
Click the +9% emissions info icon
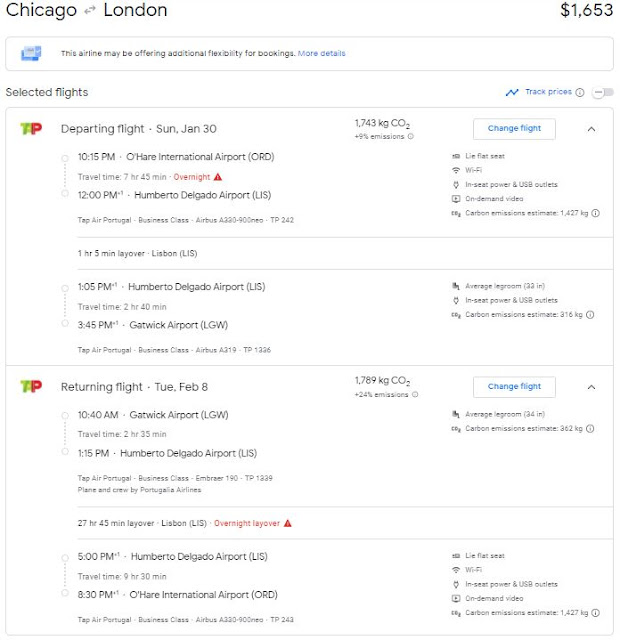pyautogui.click(x=410, y=137)
